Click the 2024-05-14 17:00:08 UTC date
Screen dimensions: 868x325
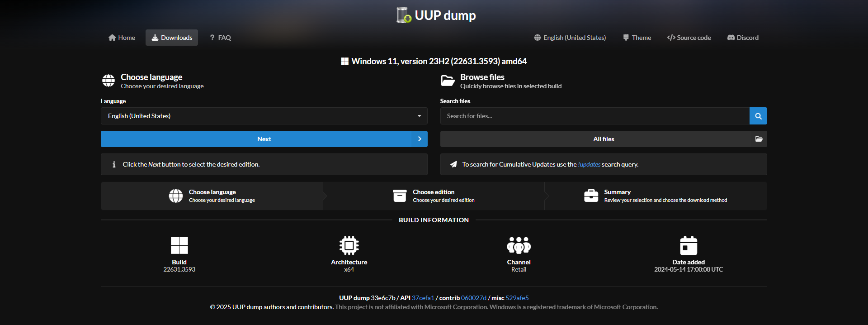pos(689,269)
